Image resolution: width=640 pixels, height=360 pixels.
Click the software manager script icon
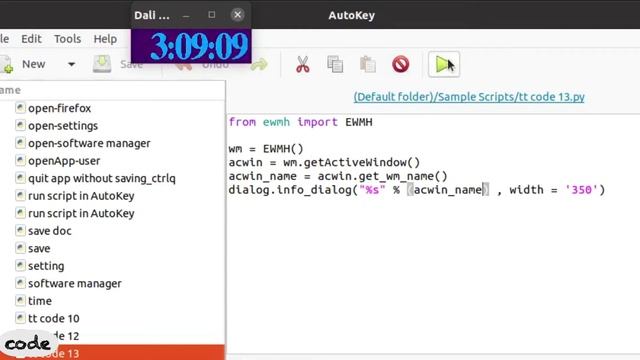pos(20,283)
